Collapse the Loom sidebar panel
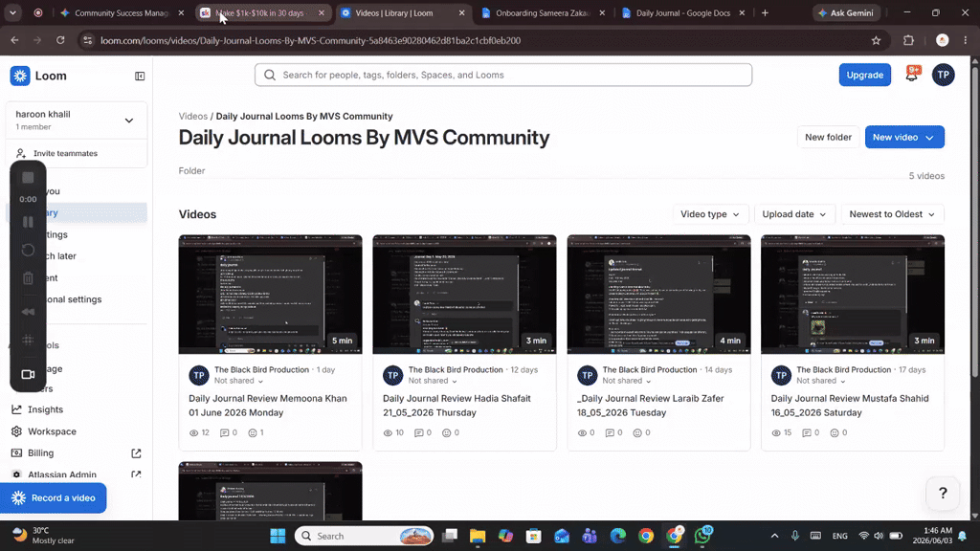The image size is (980, 551). (140, 77)
